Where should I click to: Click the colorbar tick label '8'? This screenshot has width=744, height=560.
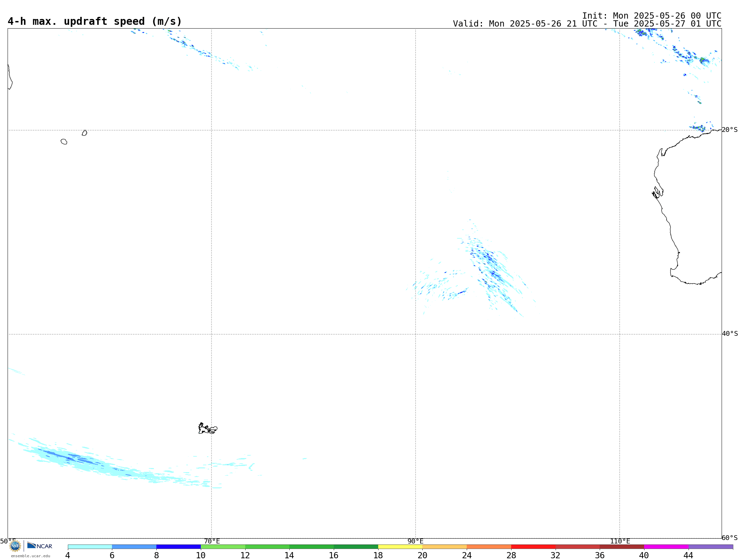156,555
